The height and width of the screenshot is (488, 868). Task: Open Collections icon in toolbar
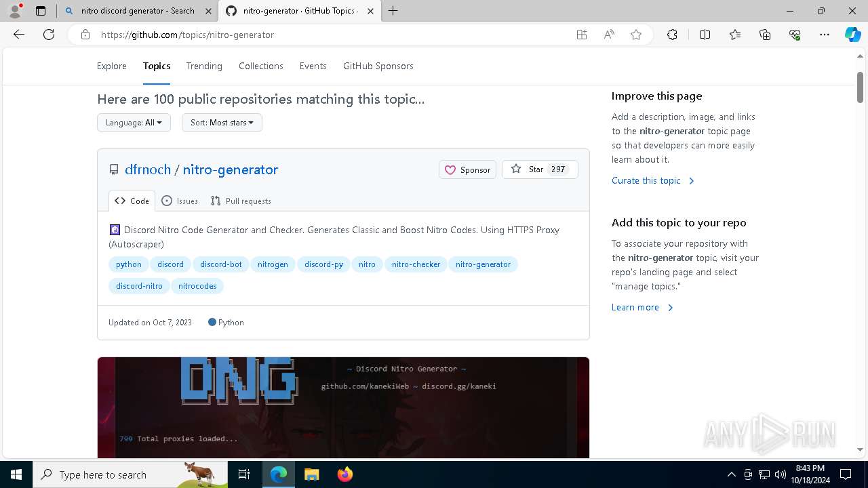tap(765, 35)
